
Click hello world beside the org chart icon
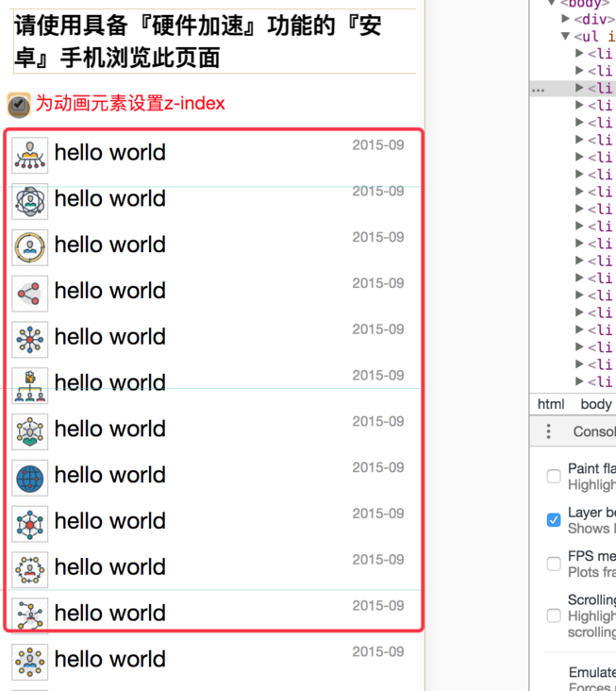110,383
